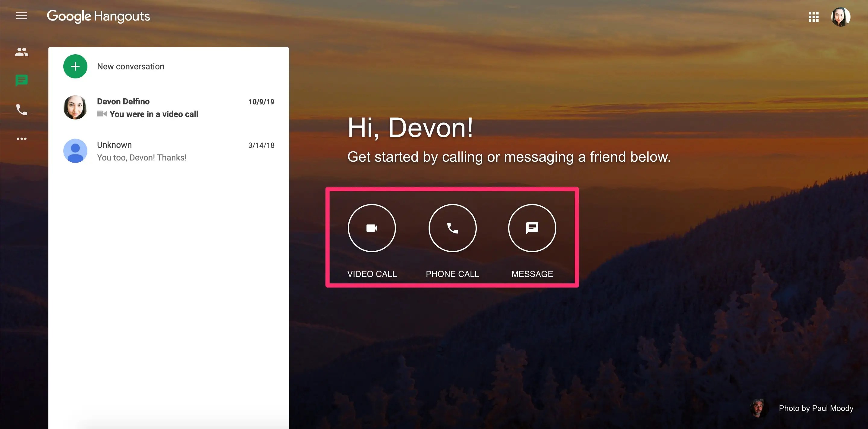The width and height of the screenshot is (868, 429).
Task: Open the Contacts sidebar icon
Action: click(22, 52)
